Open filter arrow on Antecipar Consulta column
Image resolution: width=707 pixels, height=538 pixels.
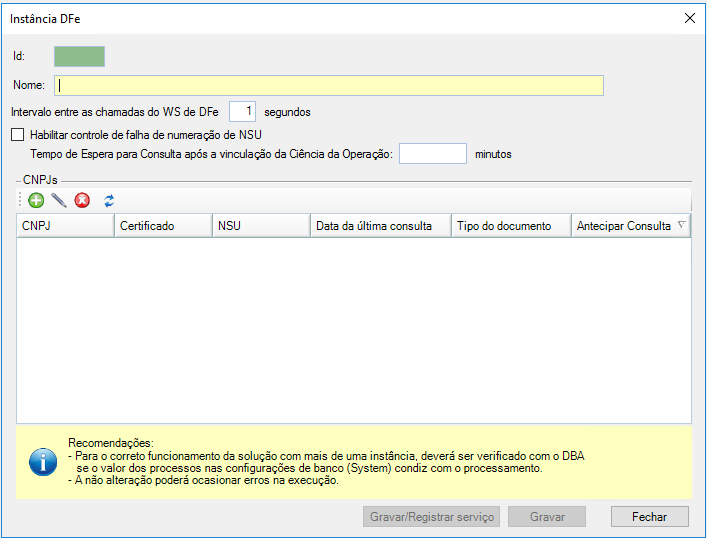(681, 225)
